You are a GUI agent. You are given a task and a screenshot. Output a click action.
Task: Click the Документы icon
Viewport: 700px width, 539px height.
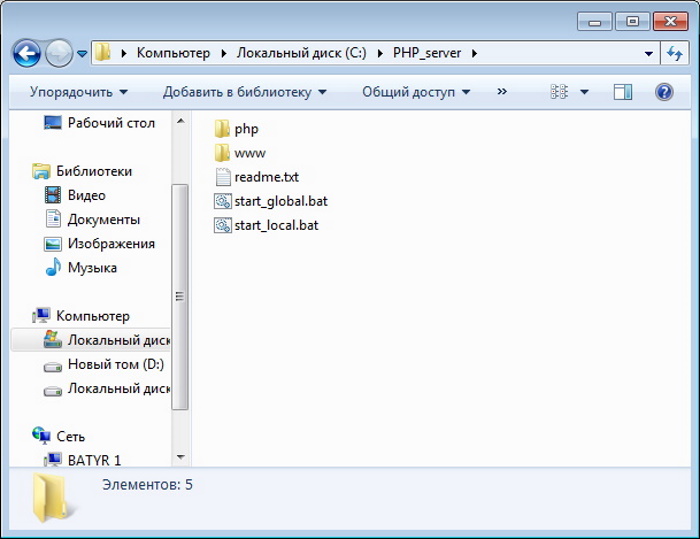(x=53, y=219)
